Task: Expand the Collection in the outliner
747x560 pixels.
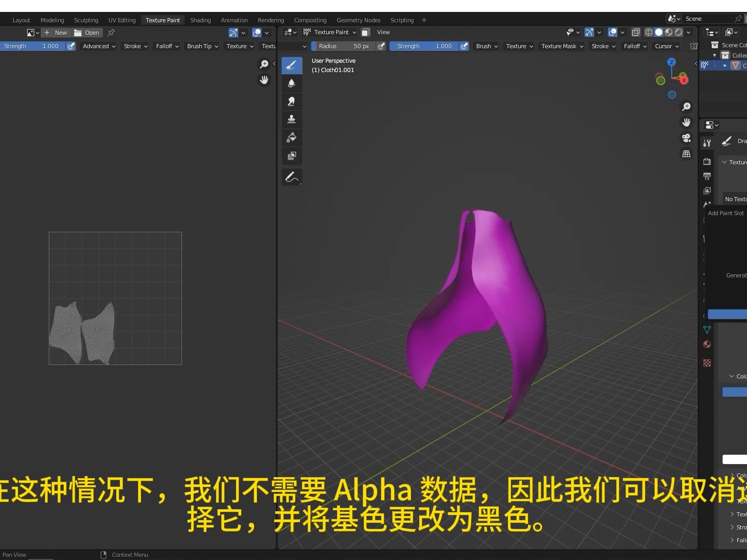Action: point(714,55)
